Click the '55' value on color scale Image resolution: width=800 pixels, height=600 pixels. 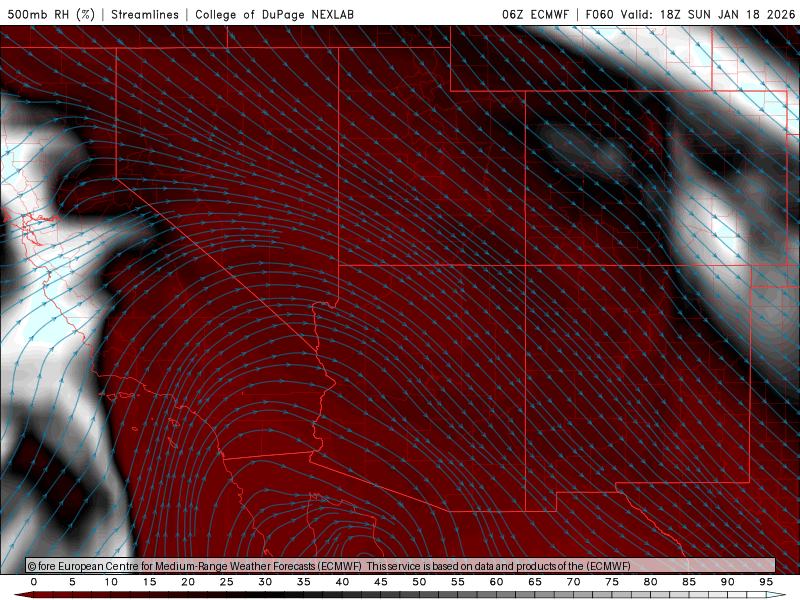coord(458,582)
